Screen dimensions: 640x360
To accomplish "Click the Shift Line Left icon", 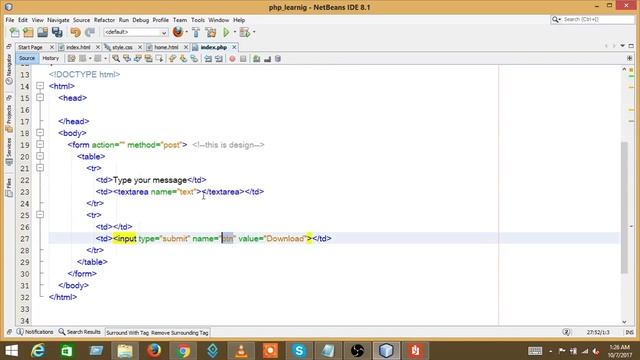I will point(208,59).
